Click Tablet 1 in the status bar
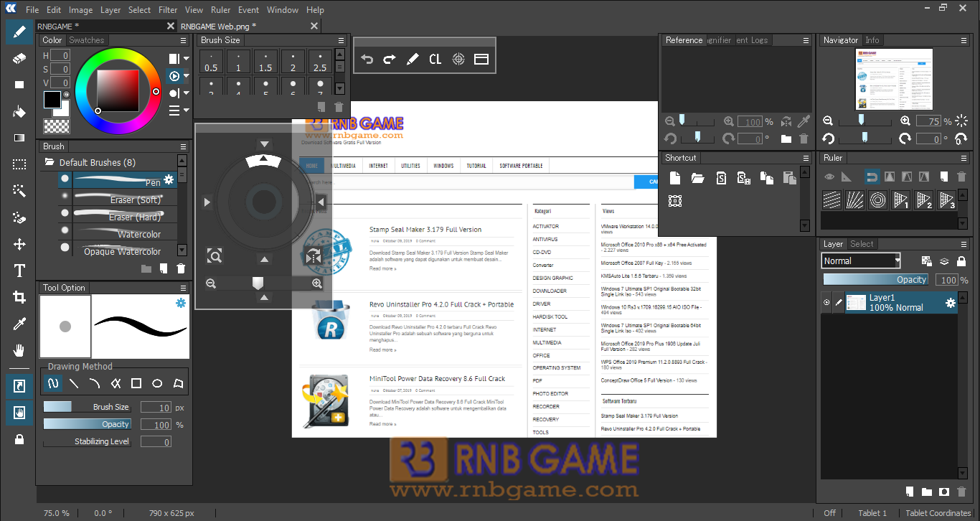980x521 pixels. coord(872,513)
